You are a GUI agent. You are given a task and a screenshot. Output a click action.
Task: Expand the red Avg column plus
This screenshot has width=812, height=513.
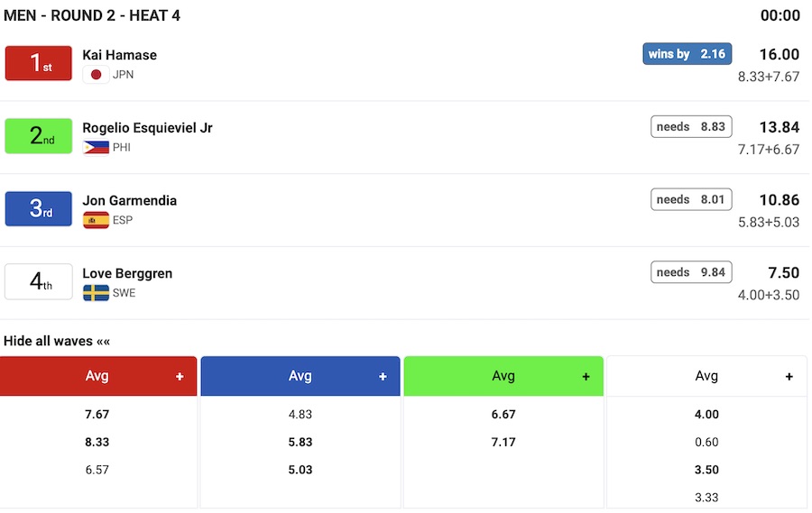pos(180,377)
